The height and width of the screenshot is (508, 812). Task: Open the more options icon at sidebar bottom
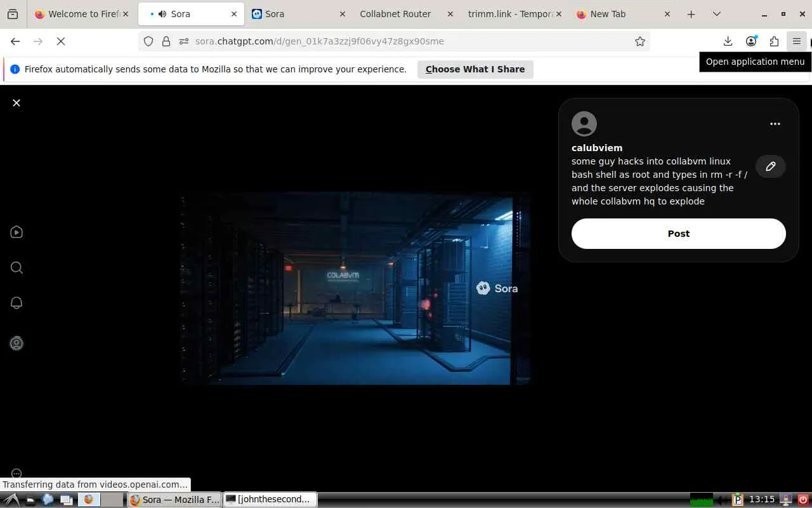(x=16, y=474)
